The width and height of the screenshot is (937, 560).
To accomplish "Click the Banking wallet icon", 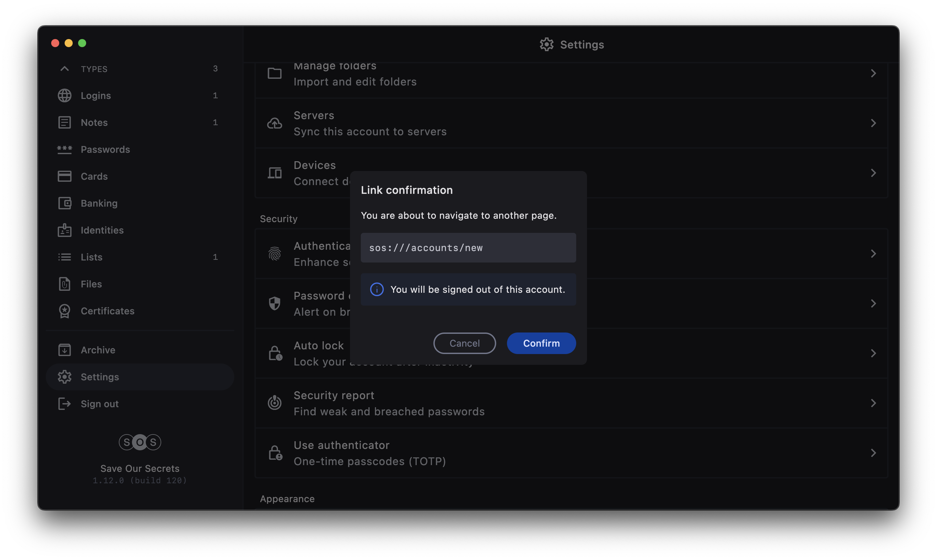I will pos(65,203).
